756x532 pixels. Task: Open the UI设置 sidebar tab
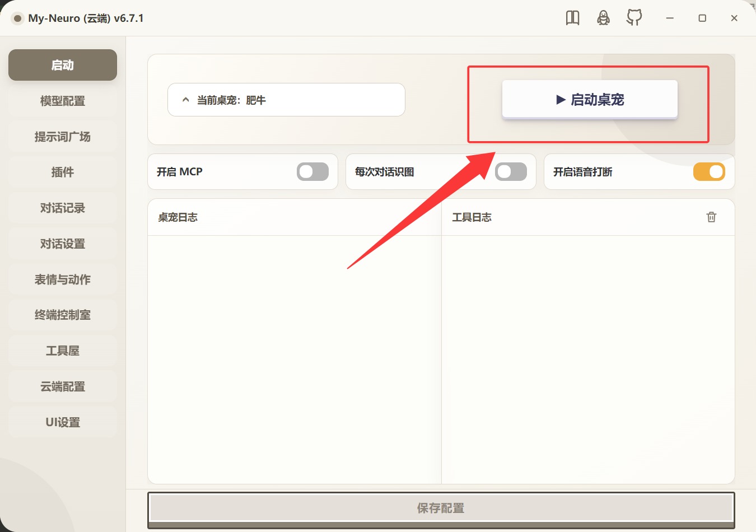[63, 422]
